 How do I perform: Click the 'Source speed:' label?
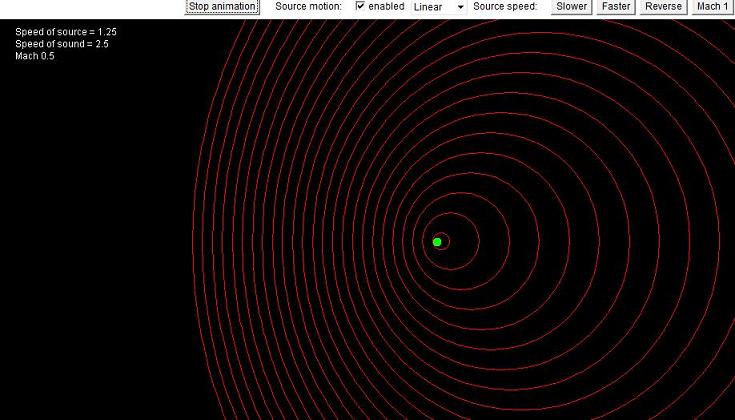click(505, 7)
